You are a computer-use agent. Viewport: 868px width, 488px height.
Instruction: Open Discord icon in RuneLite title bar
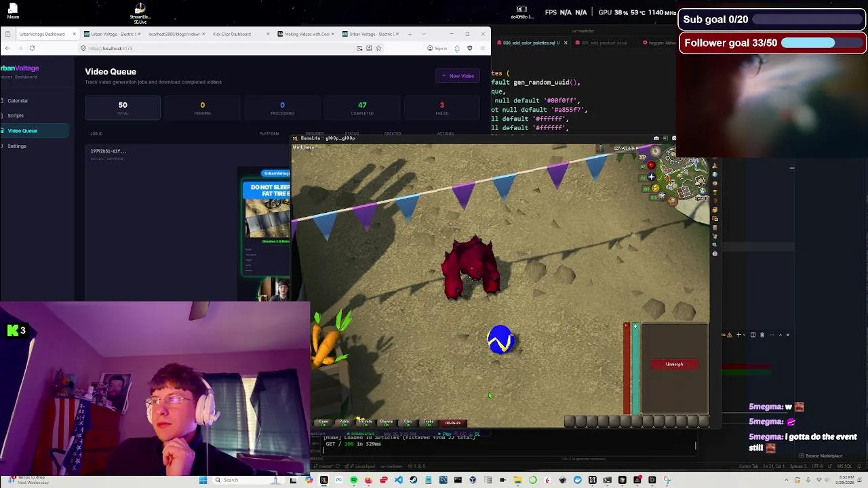656,138
